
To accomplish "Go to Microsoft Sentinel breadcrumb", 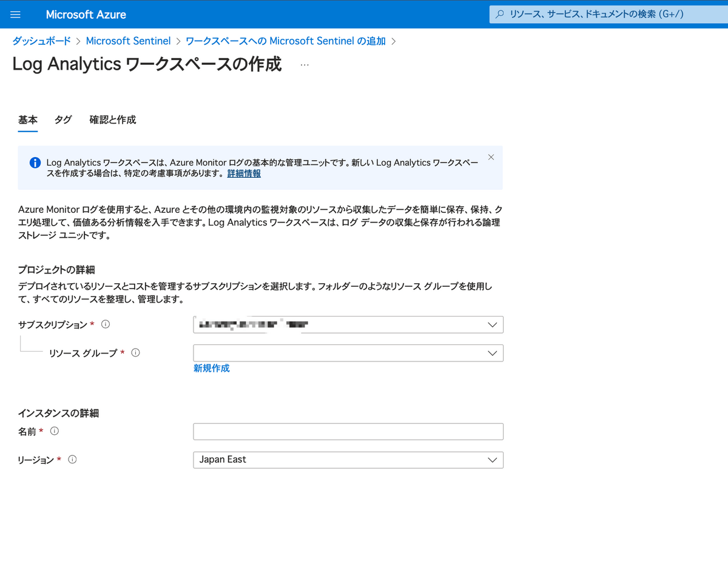I will 128,41.
